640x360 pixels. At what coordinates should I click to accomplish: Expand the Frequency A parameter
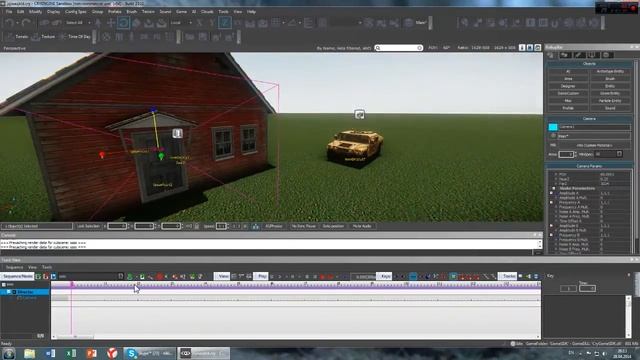[x=551, y=202]
